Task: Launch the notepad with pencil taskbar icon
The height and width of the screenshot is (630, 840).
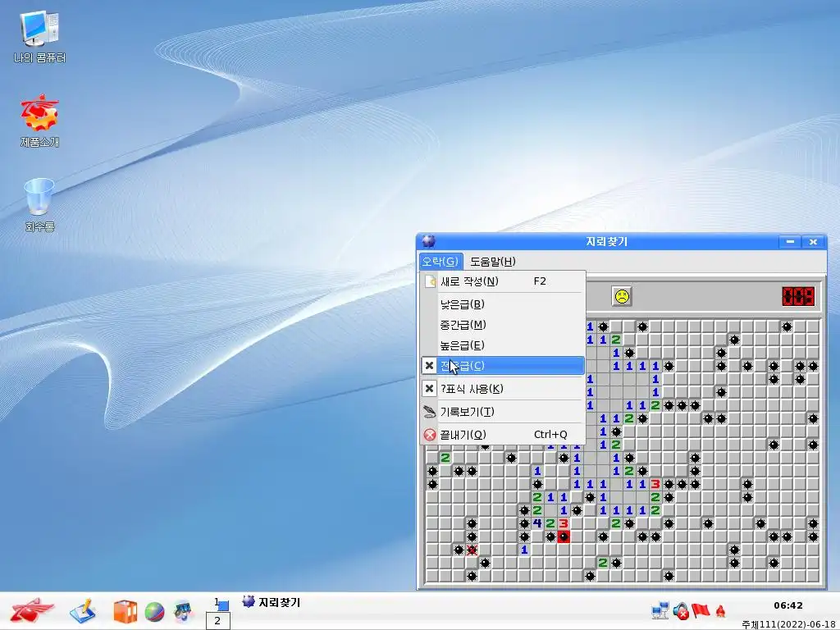Action: (83, 611)
